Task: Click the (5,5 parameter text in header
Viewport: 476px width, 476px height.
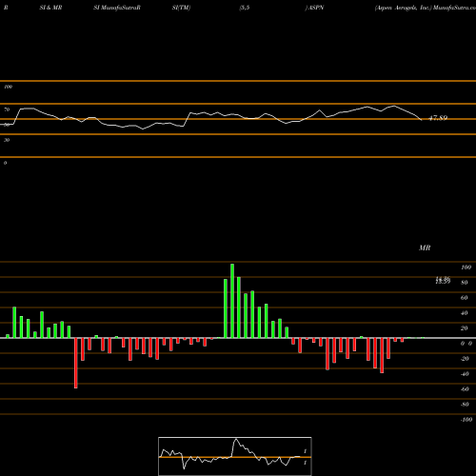Action: tap(245, 8)
